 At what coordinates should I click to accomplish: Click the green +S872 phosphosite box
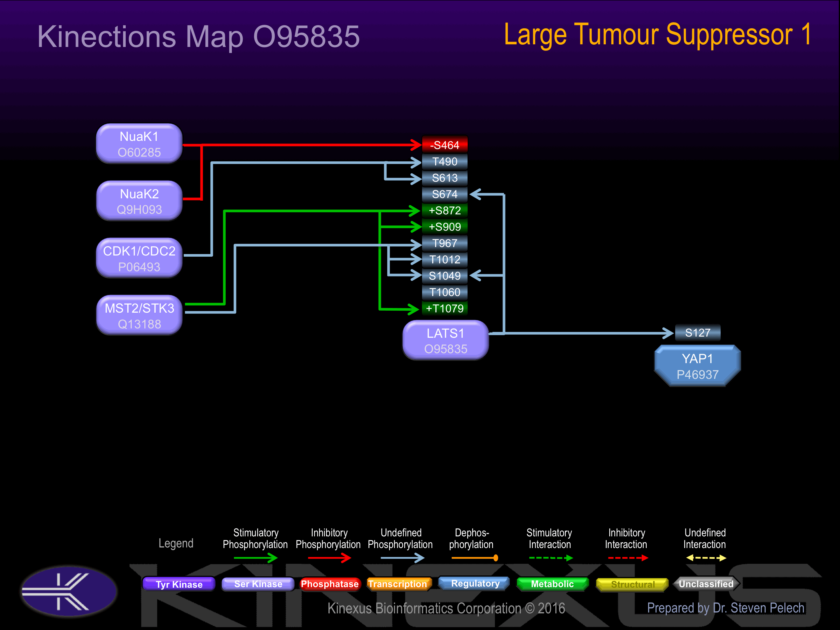[445, 210]
